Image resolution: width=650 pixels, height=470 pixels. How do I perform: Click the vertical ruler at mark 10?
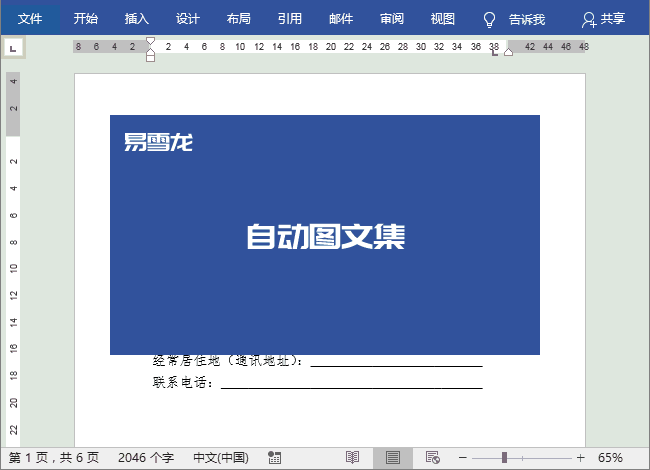[x=14, y=268]
